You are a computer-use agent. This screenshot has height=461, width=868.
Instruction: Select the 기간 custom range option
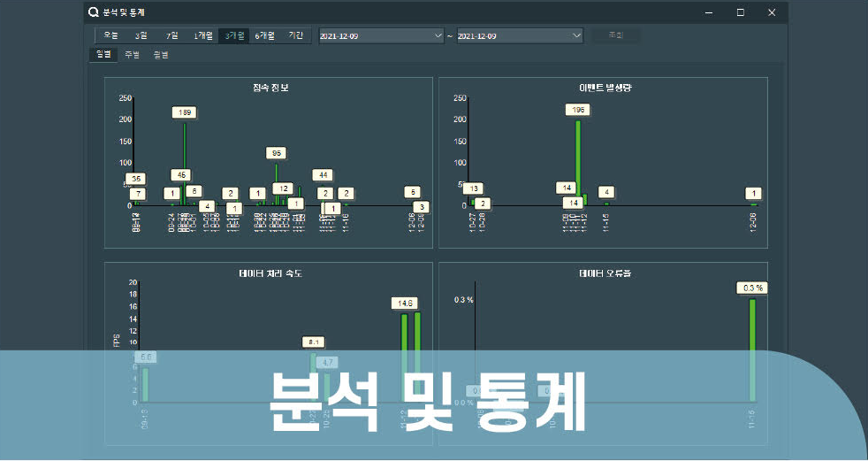tap(295, 35)
